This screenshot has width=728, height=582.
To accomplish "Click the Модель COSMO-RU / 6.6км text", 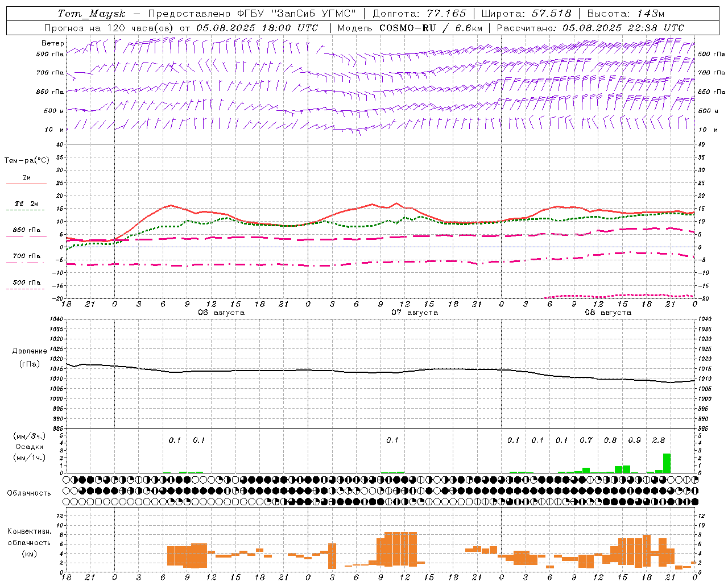I will point(409,28).
